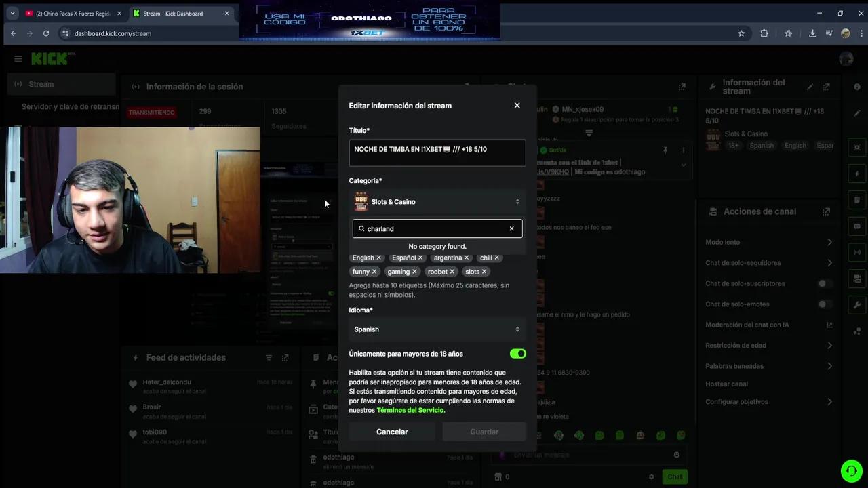Image resolution: width=868 pixels, height=488 pixels.
Task: Open the Categoría dropdown showing Slots & Casino
Action: click(x=437, y=201)
